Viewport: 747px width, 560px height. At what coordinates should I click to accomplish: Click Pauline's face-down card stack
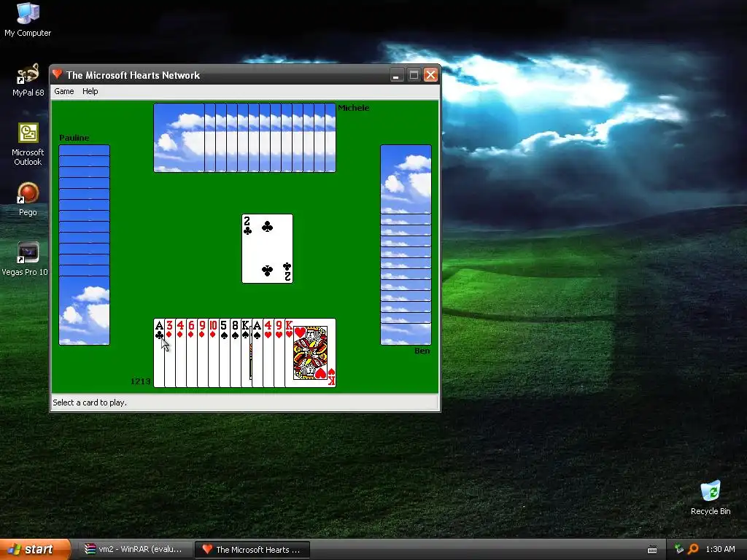85,245
